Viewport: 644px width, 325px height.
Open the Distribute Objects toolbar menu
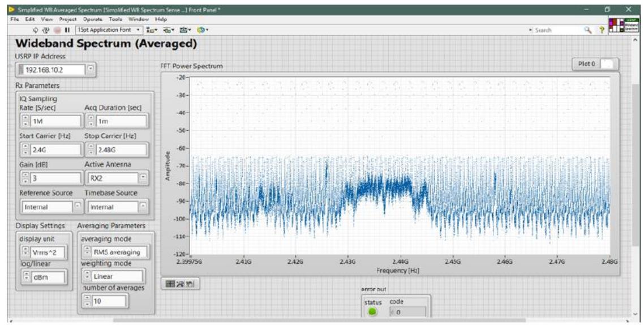point(169,30)
